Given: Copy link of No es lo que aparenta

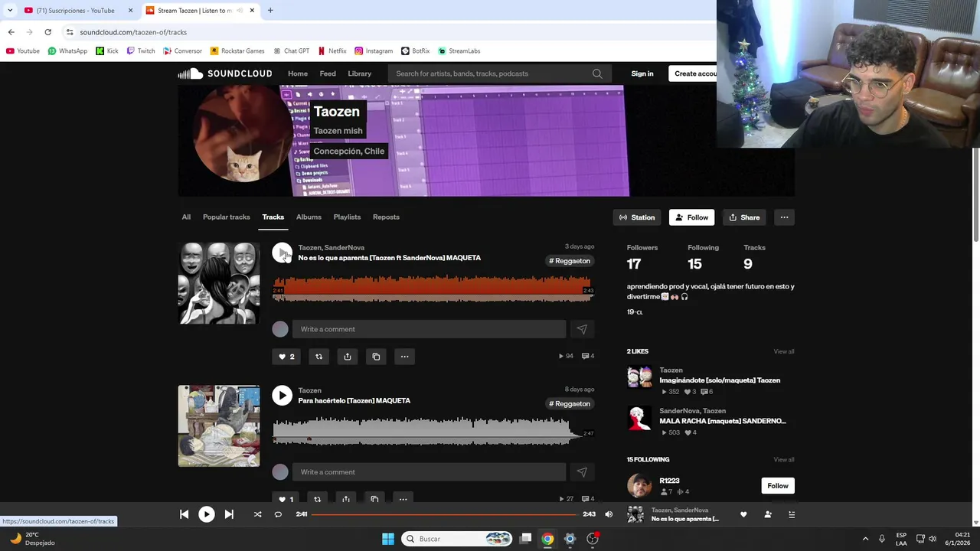Looking at the screenshot, I should (x=376, y=356).
